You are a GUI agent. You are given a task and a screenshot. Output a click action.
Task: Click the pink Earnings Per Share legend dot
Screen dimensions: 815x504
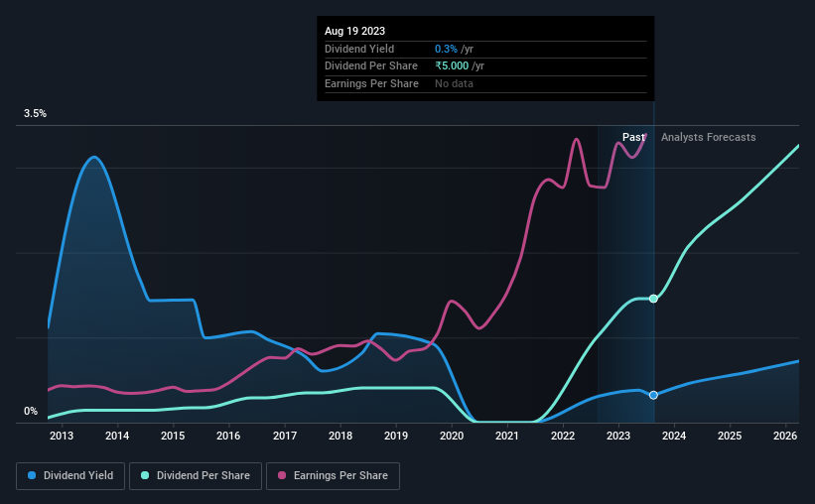click(282, 475)
